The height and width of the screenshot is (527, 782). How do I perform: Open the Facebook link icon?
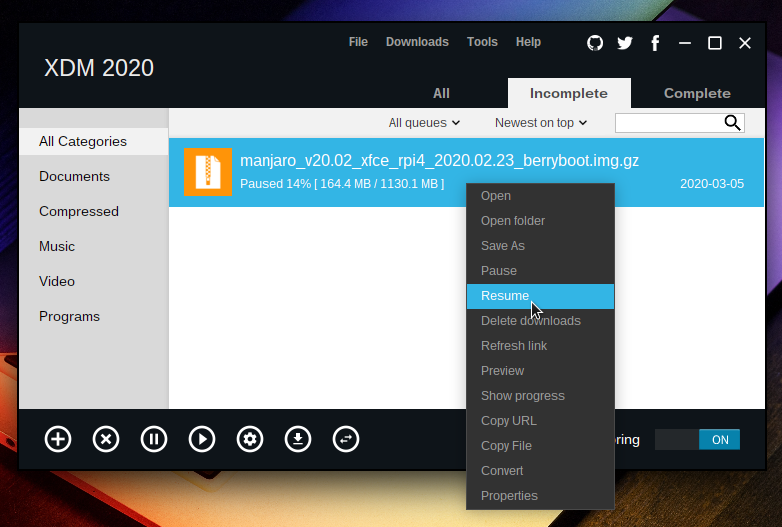(655, 43)
